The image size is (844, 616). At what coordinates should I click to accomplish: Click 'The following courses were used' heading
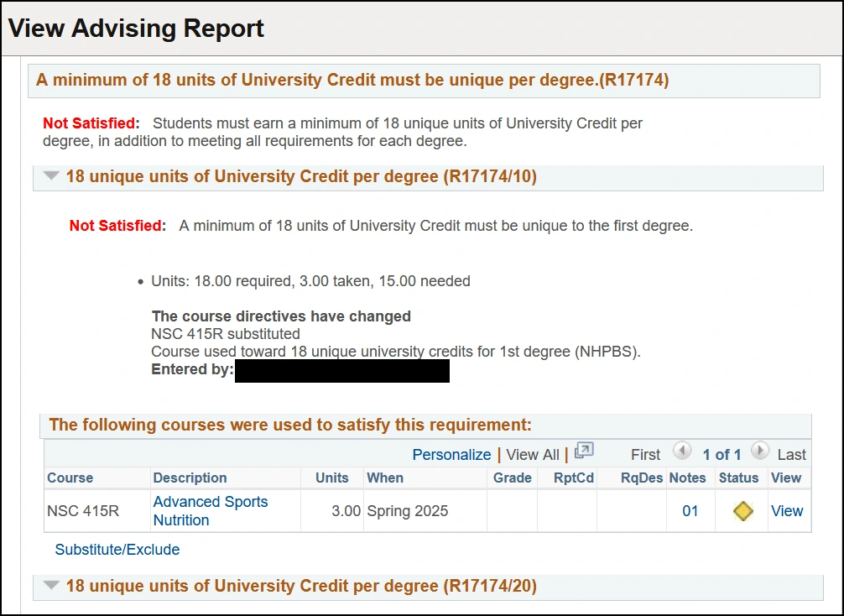(x=290, y=425)
